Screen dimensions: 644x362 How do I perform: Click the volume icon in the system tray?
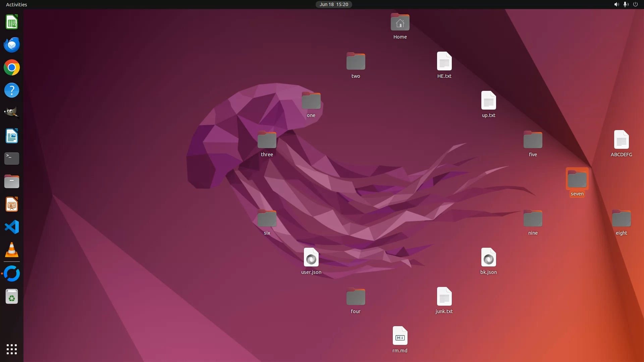point(616,4)
